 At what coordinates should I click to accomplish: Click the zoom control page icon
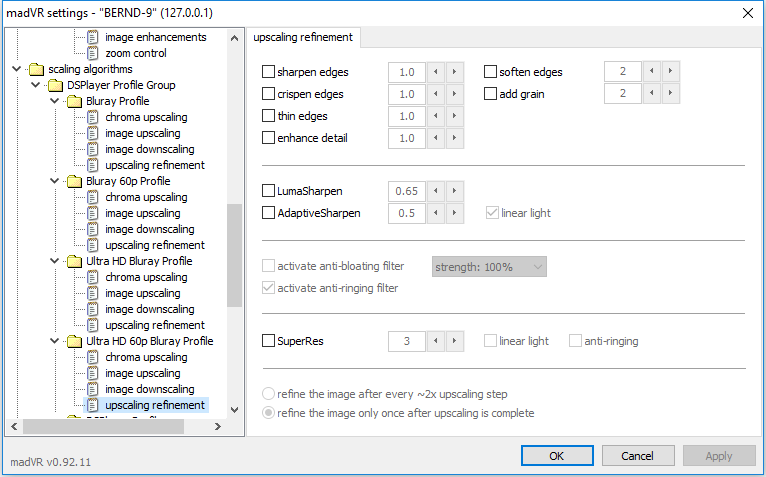coord(92,53)
